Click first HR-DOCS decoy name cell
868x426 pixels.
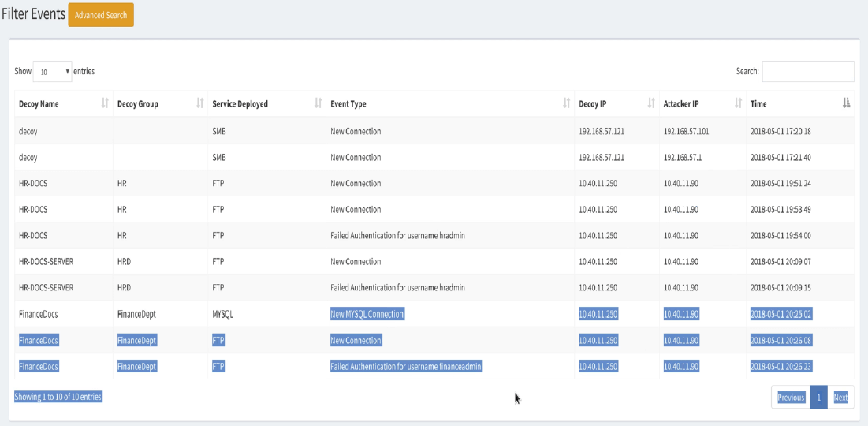(33, 183)
